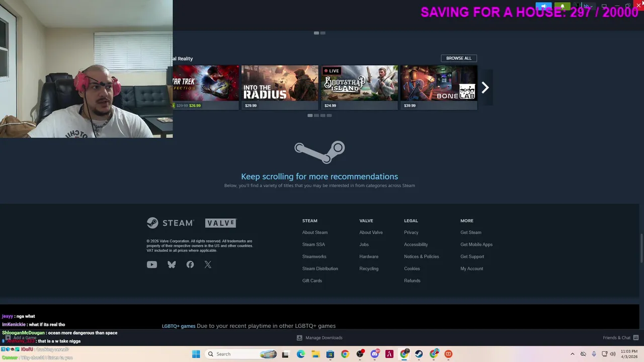644x362 pixels.
Task: Open the About Valve link
Action: (371, 232)
